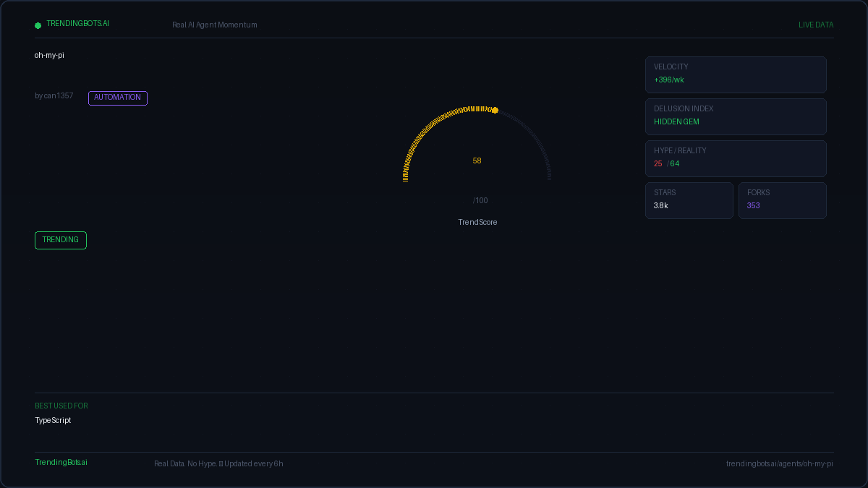Open the FORKS stat card
This screenshot has height=488, width=868.
point(783,200)
